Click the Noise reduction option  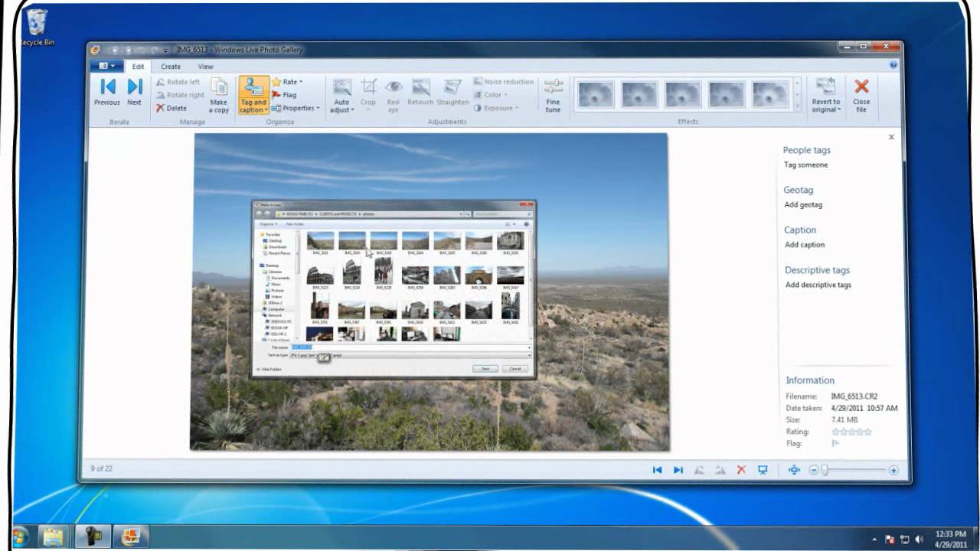(x=503, y=82)
